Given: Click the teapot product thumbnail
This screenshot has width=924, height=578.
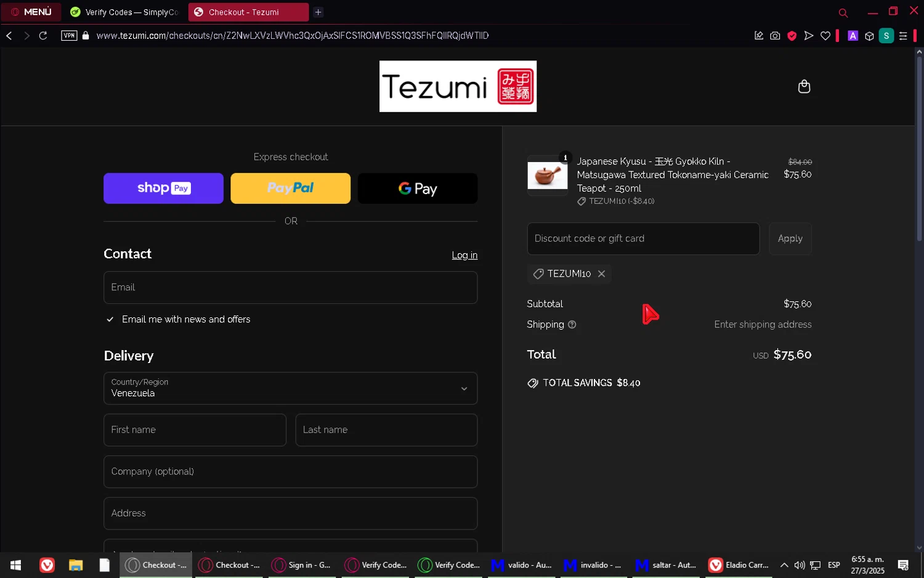Looking at the screenshot, I should coord(547,176).
